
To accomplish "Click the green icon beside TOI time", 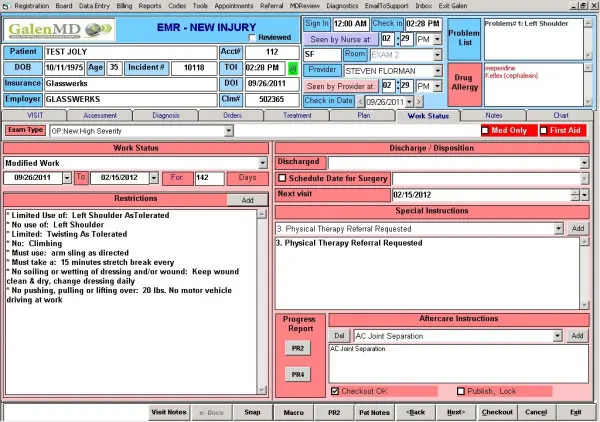I will 293,68.
